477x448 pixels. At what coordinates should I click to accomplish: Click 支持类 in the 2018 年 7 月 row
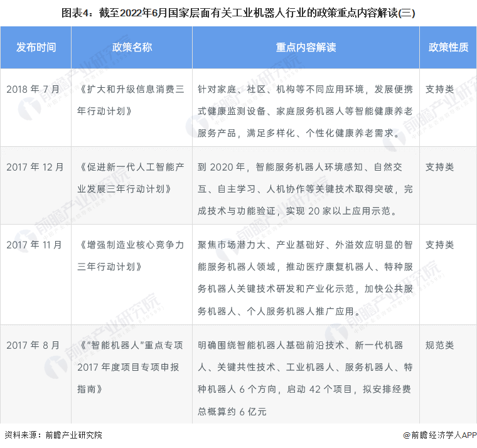click(x=439, y=89)
